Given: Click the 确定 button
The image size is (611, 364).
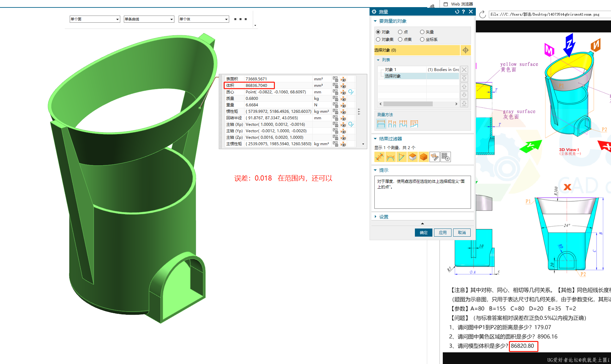Looking at the screenshot, I should click(424, 233).
